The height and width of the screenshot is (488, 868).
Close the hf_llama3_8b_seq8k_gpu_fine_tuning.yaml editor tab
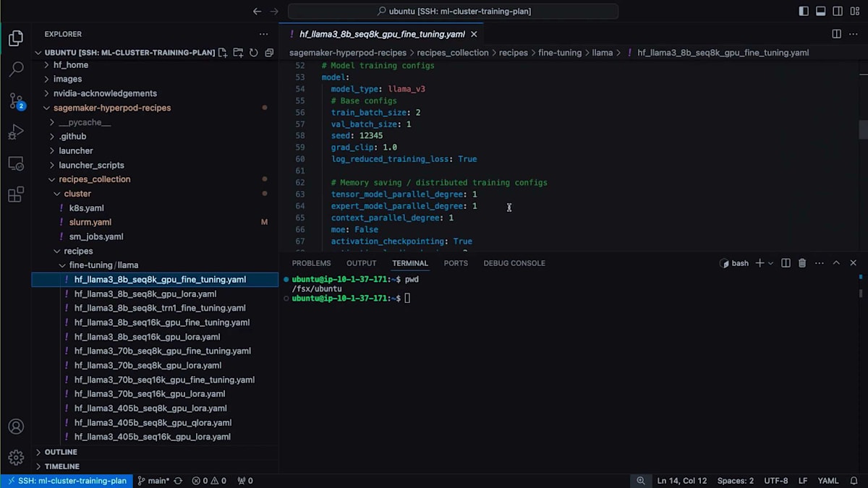(x=474, y=34)
